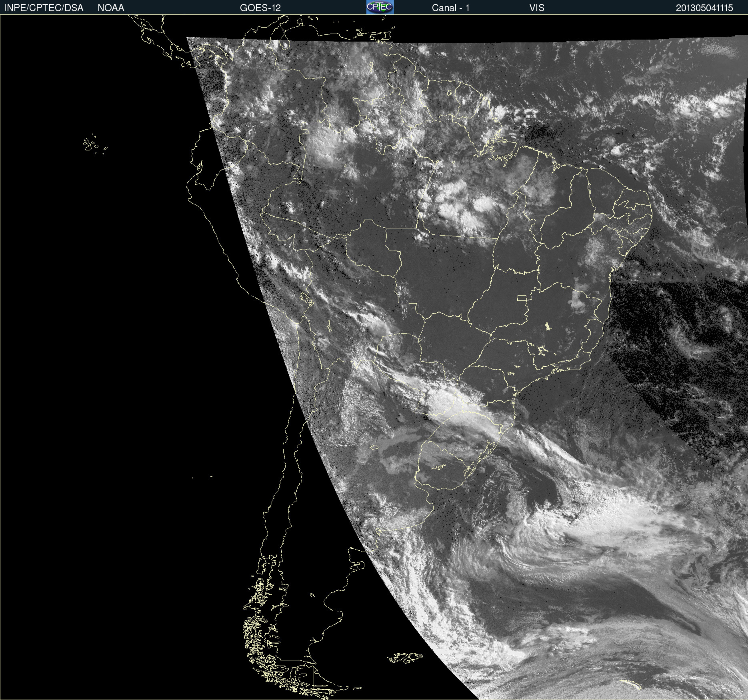This screenshot has height=700, width=748.
Task: Click the VIS channel label
Action: [537, 8]
